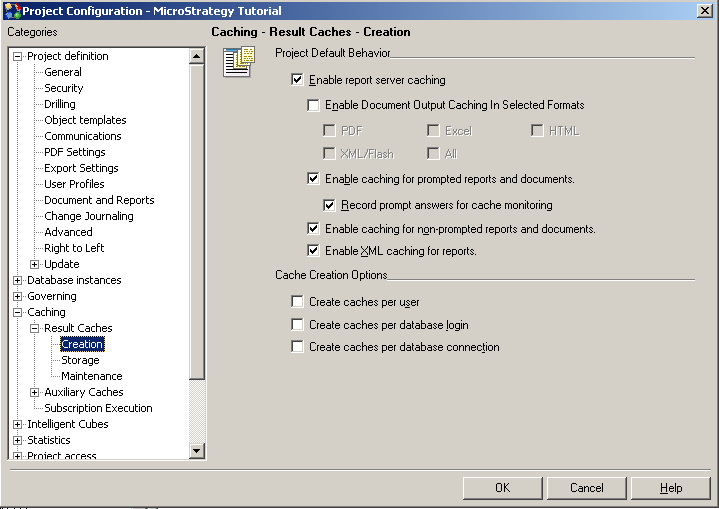Click the Help button
719x509 pixels.
pos(670,488)
